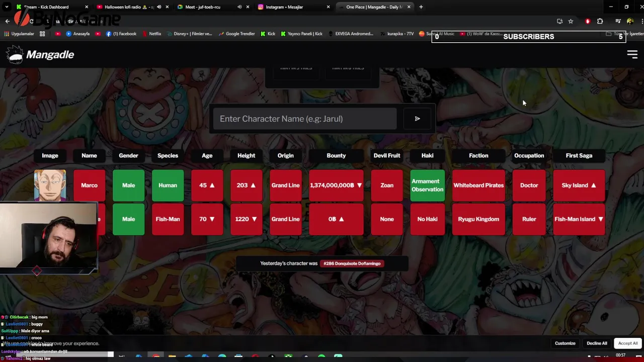Open the EXVEGA Andromed bookmark

coord(351,34)
